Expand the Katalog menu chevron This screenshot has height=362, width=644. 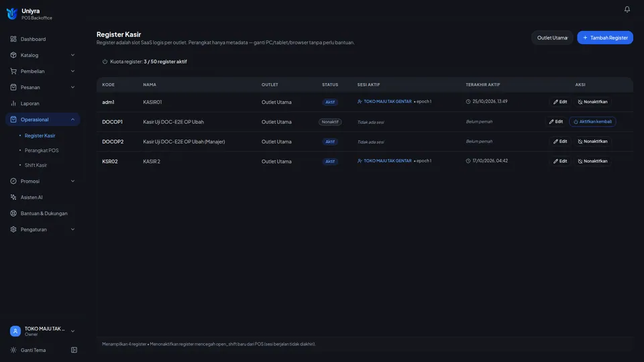coord(72,55)
